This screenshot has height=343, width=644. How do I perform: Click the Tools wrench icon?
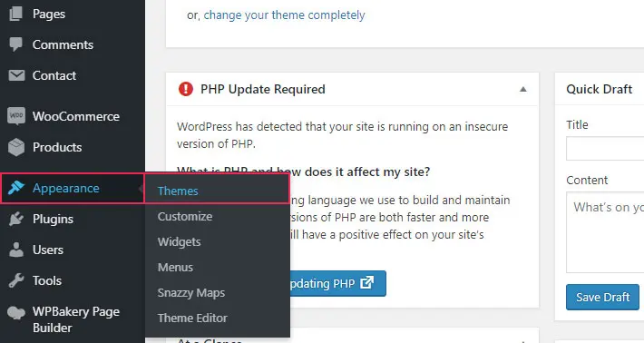[16, 280]
